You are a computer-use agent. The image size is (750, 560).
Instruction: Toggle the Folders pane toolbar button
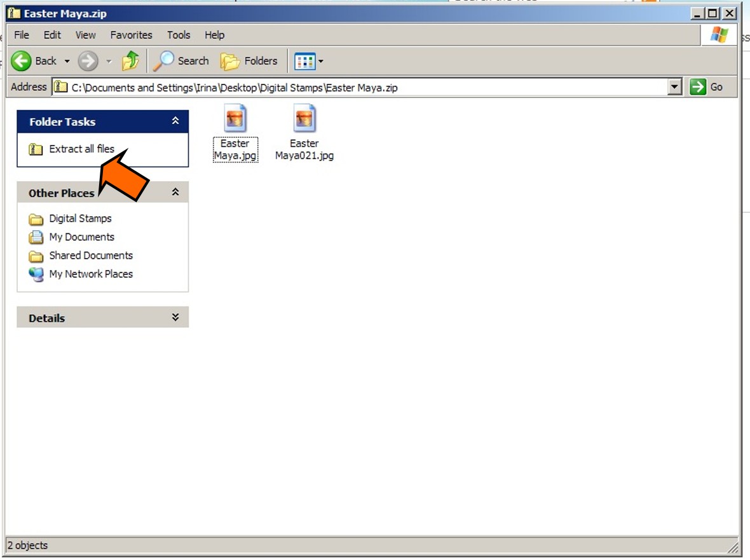pos(249,61)
